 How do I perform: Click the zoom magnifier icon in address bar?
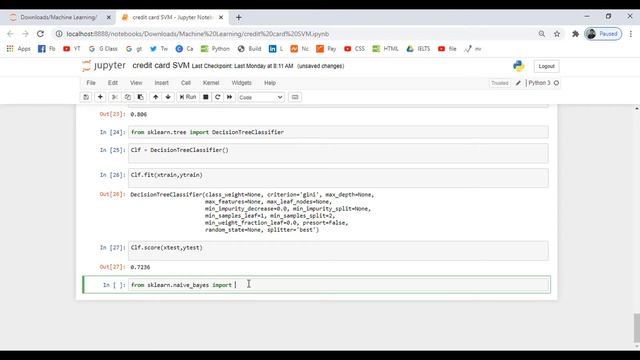542,34
